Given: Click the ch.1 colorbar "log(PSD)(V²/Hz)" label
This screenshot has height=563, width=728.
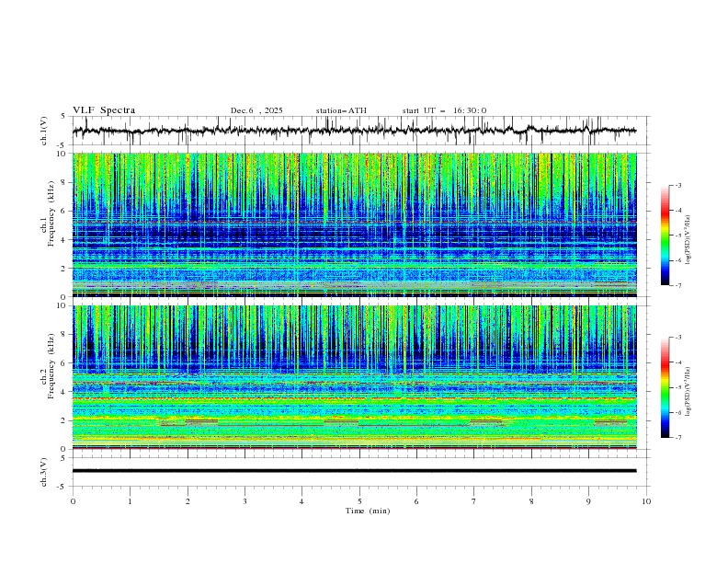Looking at the screenshot, I should click(x=688, y=240).
